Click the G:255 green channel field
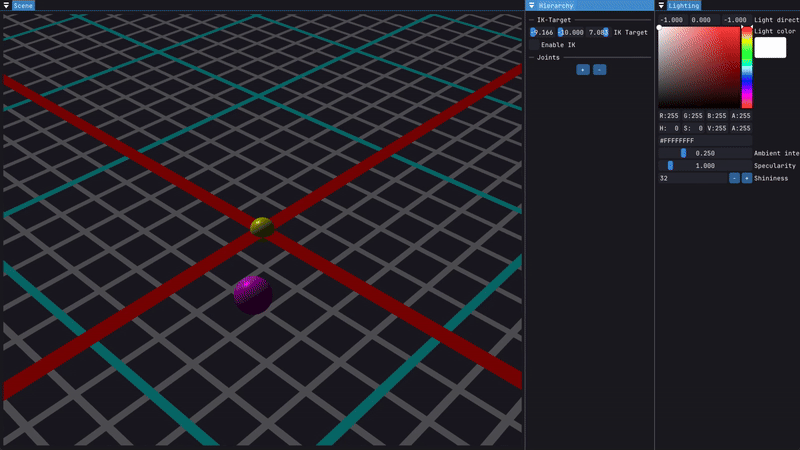 point(693,116)
